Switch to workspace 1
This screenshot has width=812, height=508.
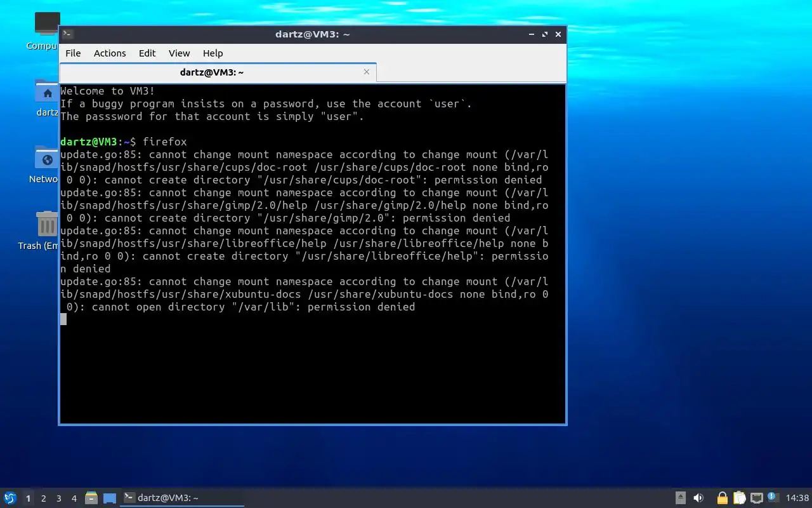click(x=28, y=498)
